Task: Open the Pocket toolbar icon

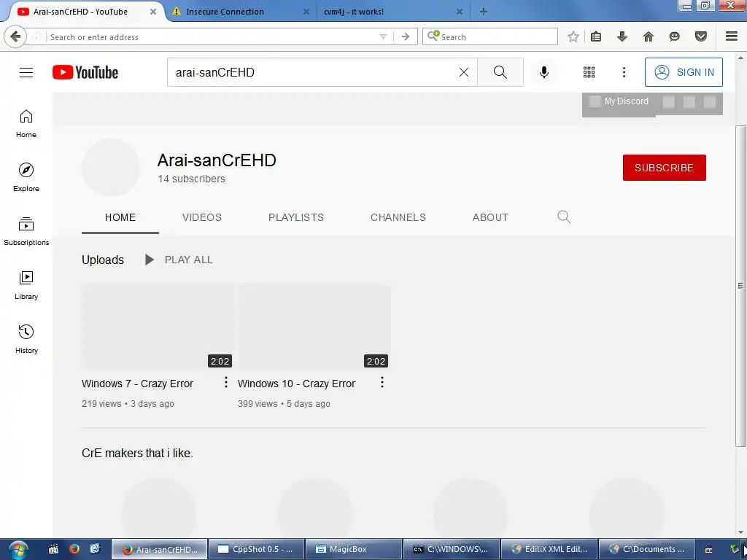Action: coord(701,36)
